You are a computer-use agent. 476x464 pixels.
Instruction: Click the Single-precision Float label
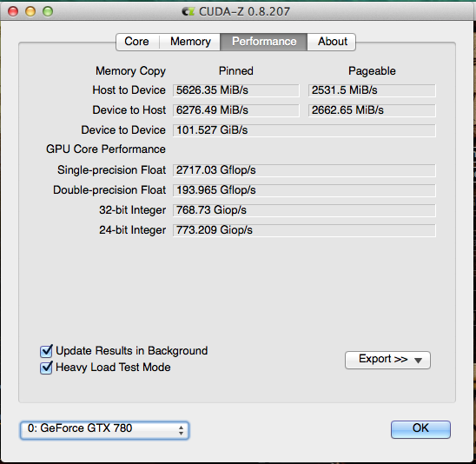tap(112, 170)
